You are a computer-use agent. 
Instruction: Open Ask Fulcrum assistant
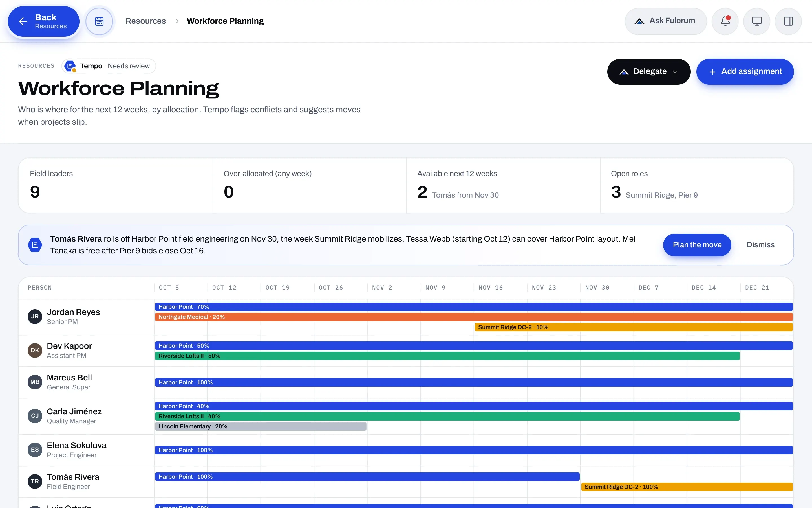(665, 21)
